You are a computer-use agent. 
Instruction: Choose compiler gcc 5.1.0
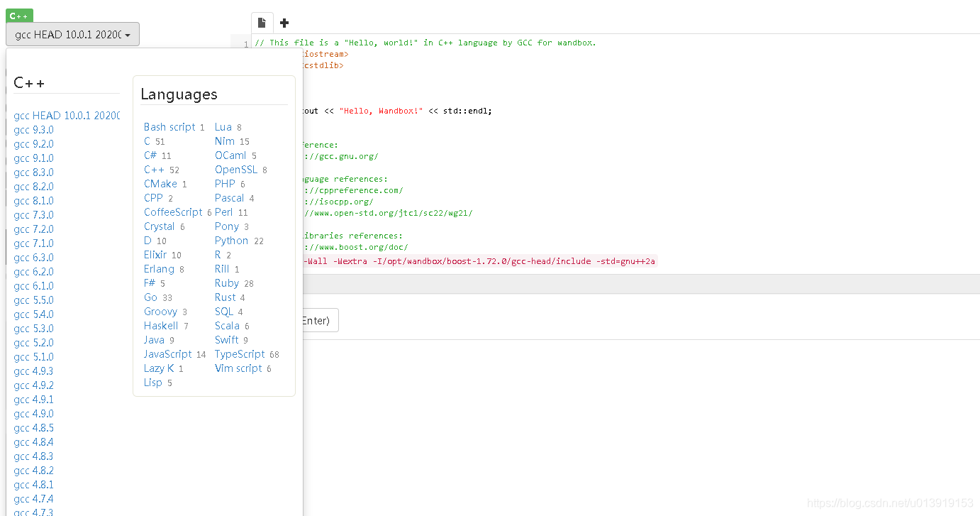click(x=33, y=357)
